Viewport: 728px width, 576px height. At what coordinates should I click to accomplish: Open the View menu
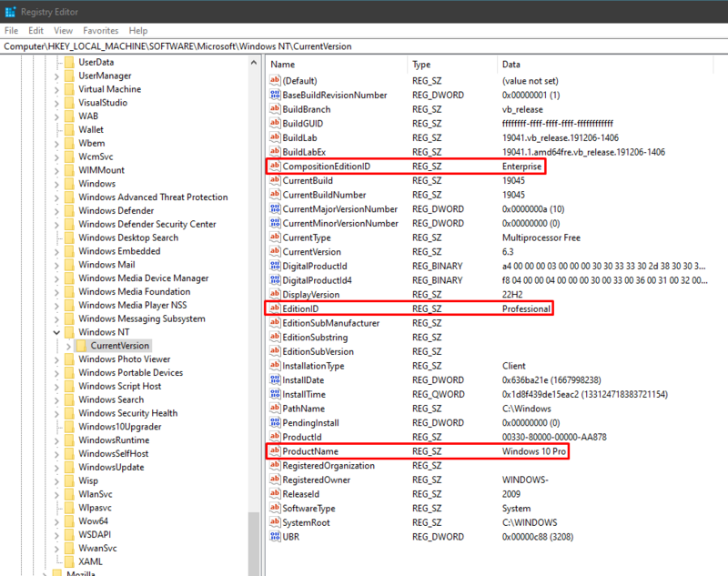[62, 30]
